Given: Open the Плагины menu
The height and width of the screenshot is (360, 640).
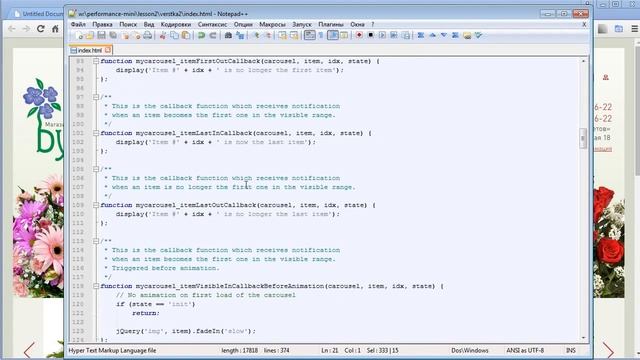Looking at the screenshot, I should pos(331,24).
